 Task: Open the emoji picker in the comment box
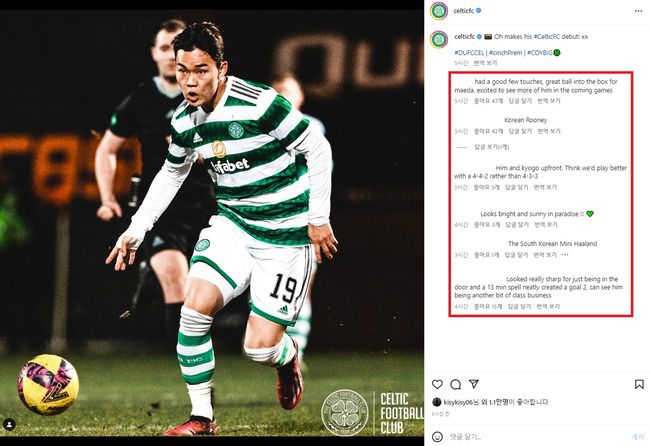coord(437,436)
